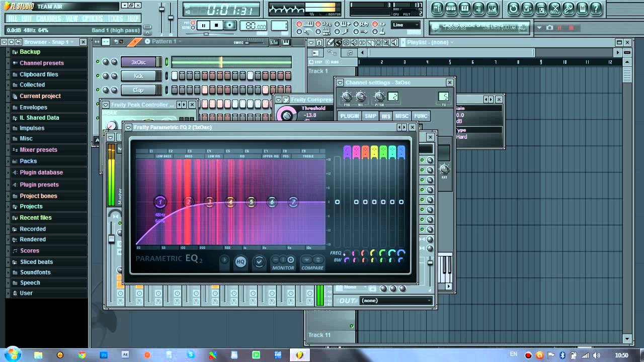
Task: Mute the 3xOsc channel green LED
Action: pos(98,62)
